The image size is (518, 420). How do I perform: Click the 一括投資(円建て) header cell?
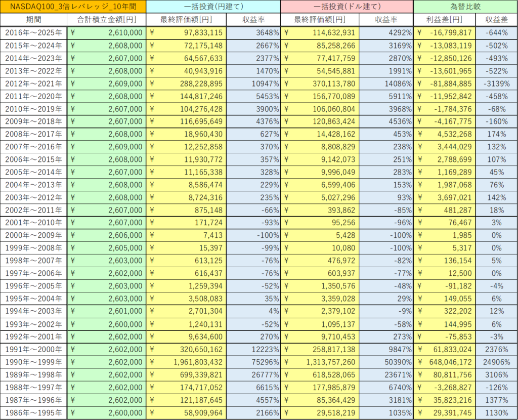click(x=213, y=7)
